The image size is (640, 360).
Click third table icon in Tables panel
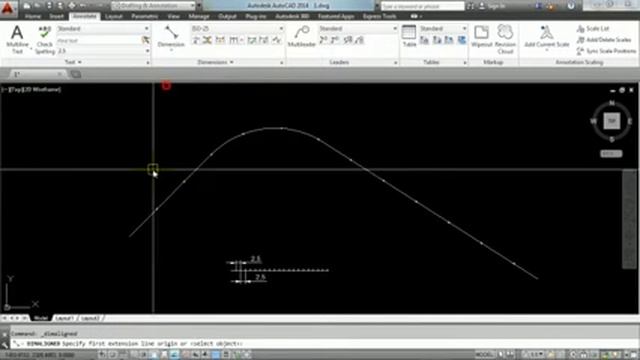pyautogui.click(x=449, y=40)
